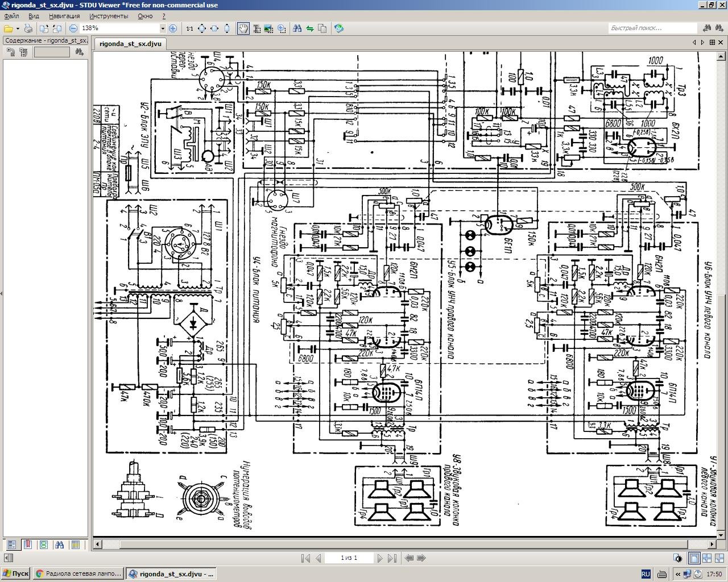Toggle the navigation side panel visibility
The height and width of the screenshot is (582, 728).
pyautogui.click(x=8, y=559)
